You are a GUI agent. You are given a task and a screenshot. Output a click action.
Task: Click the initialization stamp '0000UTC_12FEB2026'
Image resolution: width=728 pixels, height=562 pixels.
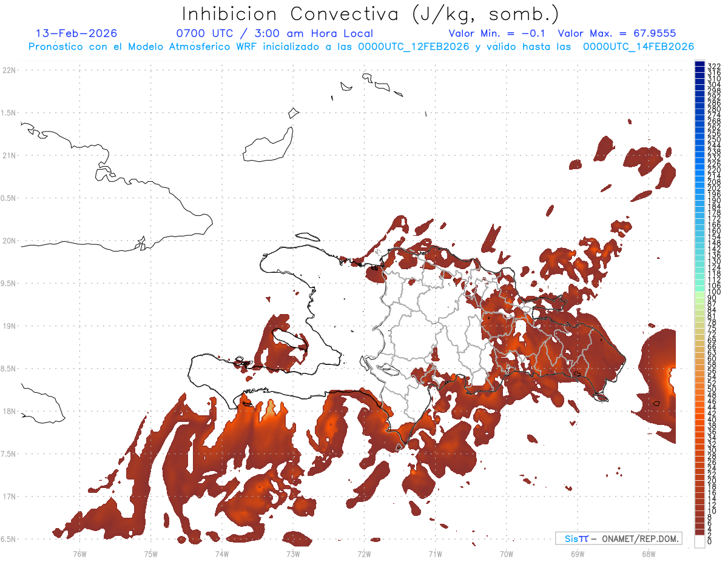413,47
